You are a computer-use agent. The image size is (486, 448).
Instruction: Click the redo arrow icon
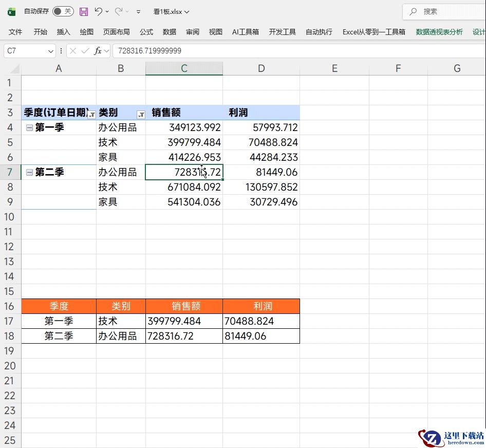click(119, 11)
